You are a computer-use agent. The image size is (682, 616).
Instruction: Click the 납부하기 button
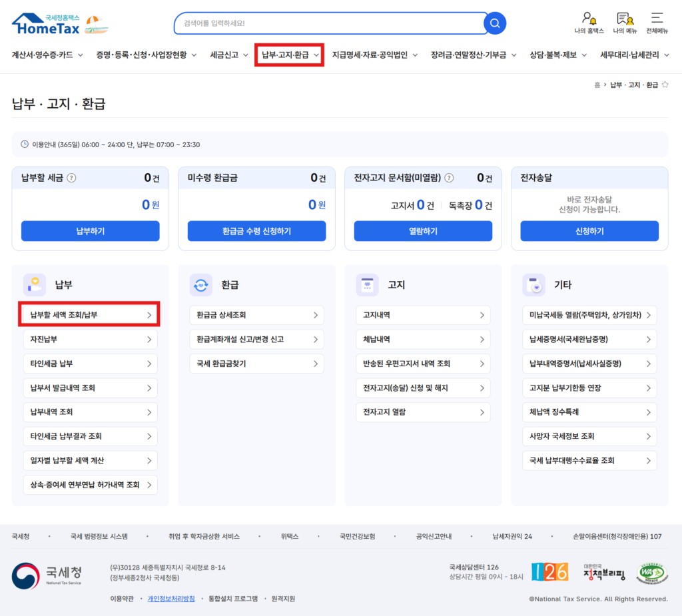click(91, 231)
